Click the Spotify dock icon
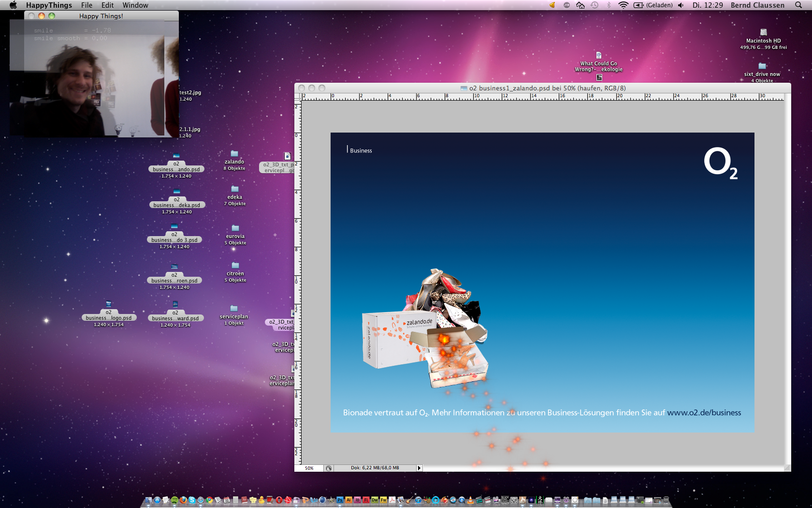This screenshot has height=508, width=812. point(174,500)
